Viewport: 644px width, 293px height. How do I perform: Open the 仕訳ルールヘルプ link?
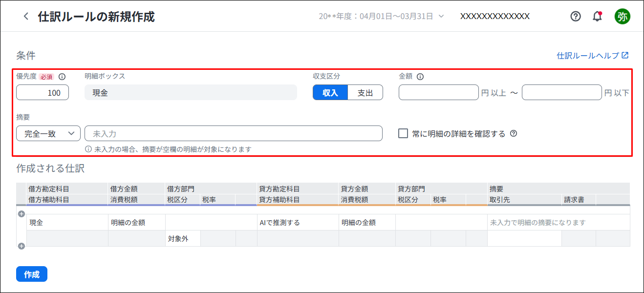pyautogui.click(x=592, y=56)
